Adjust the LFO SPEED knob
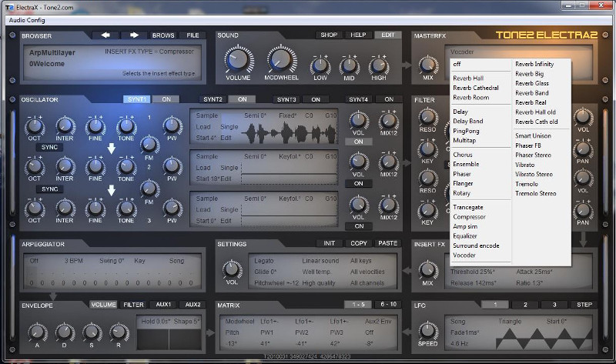 (427, 330)
